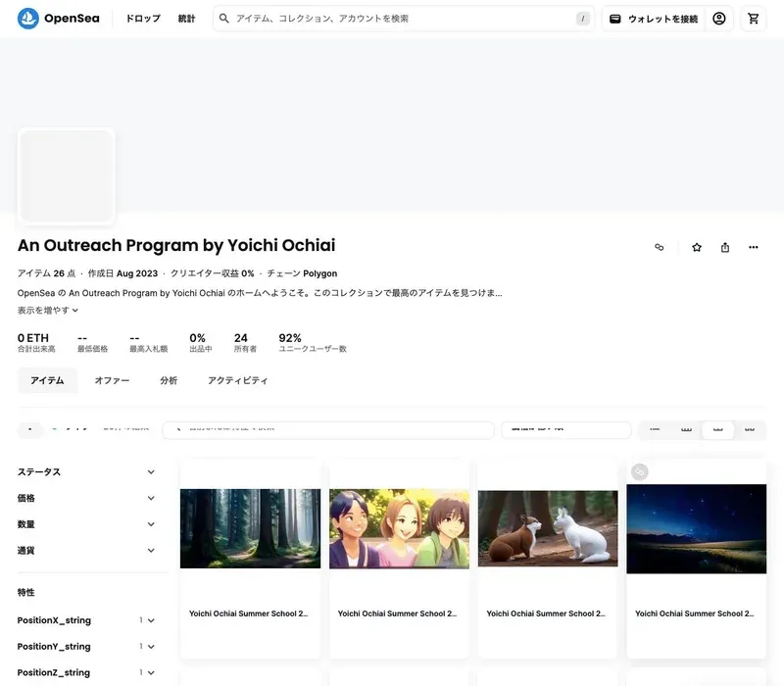
Task: Add collection to watchlist with star icon
Action: [x=697, y=247]
